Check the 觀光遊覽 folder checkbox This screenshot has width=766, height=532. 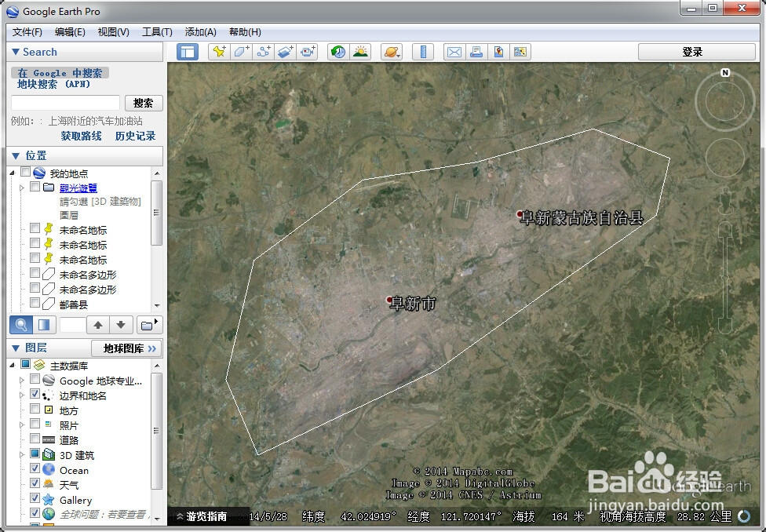click(35, 187)
